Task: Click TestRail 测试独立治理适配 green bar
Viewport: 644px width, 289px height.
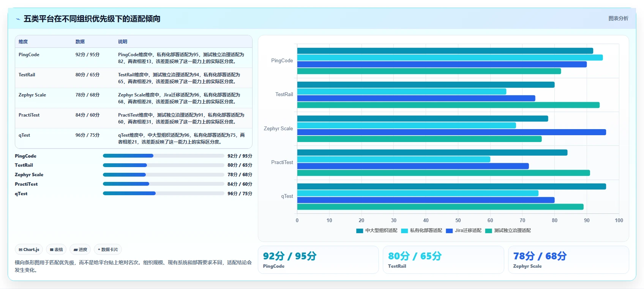Action: click(448, 105)
